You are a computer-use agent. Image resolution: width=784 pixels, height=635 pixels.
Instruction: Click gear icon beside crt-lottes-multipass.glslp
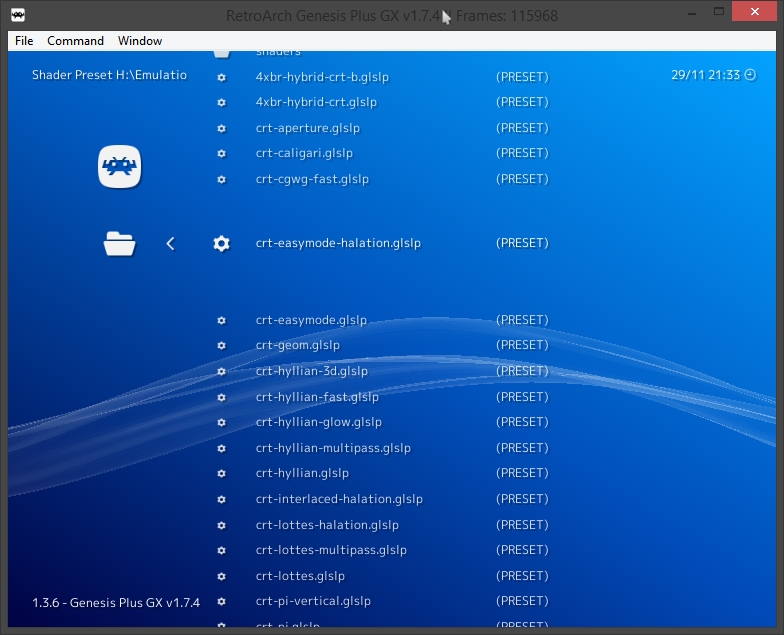[x=222, y=550]
